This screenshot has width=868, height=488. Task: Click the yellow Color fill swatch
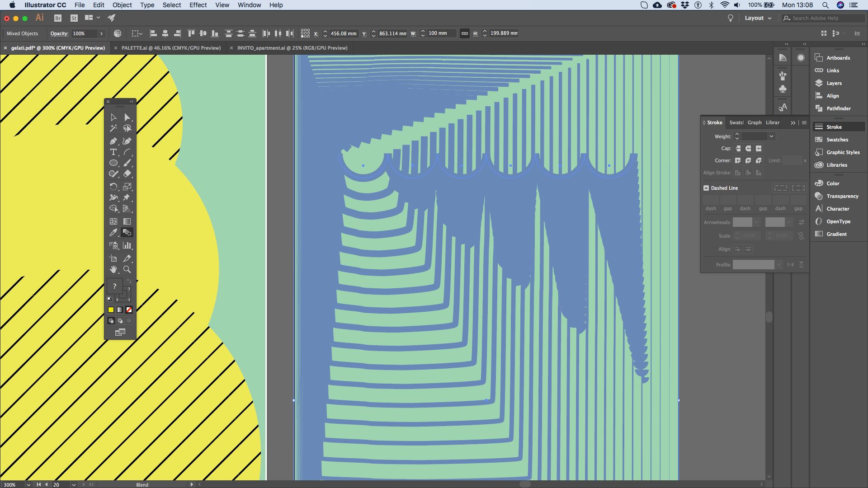click(x=111, y=310)
